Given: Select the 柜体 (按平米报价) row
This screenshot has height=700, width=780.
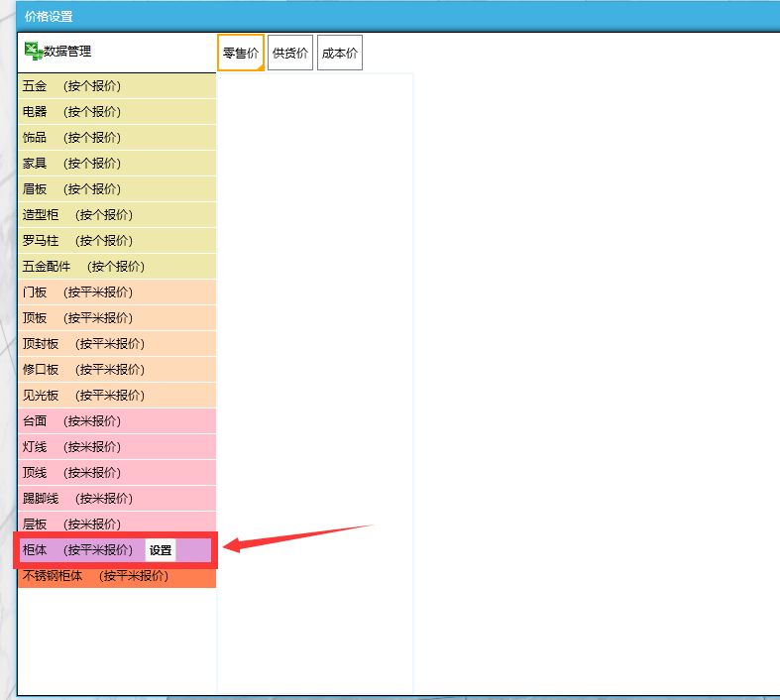Looking at the screenshot, I should tap(115, 550).
